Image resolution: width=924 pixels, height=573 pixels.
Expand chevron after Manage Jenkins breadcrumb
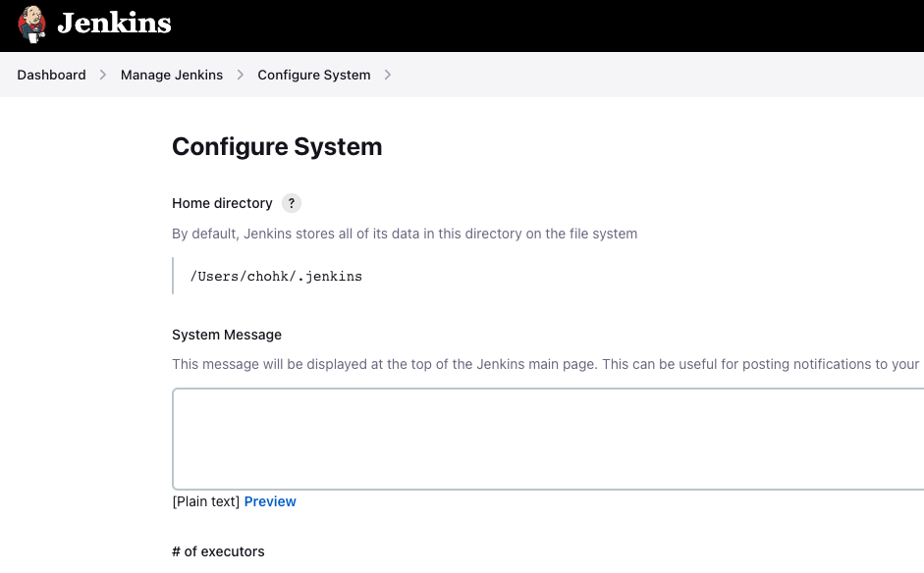241,75
